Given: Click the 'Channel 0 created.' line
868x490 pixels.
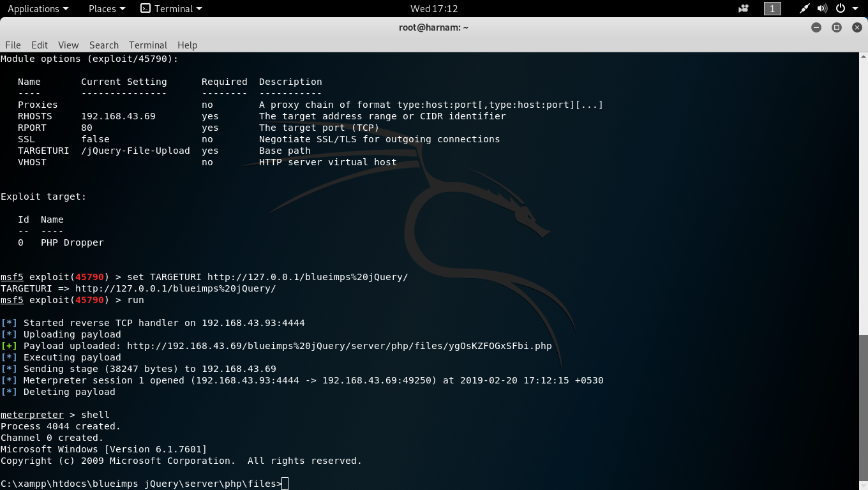Looking at the screenshot, I should click(x=52, y=438).
